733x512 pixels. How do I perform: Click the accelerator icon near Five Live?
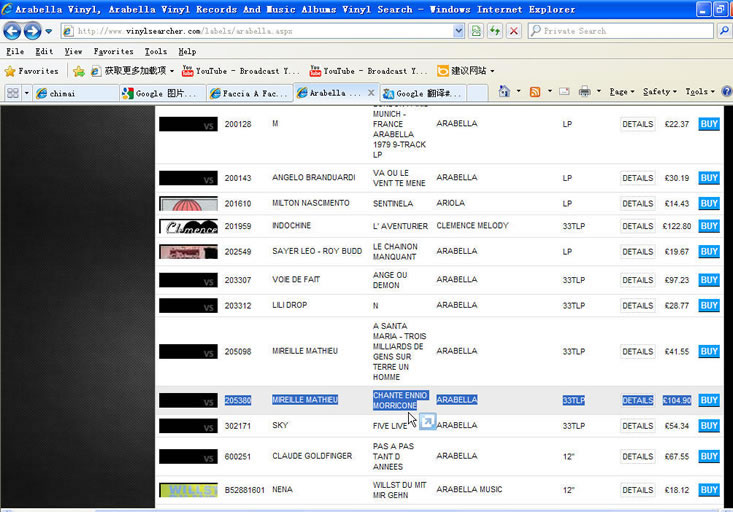[x=427, y=421]
